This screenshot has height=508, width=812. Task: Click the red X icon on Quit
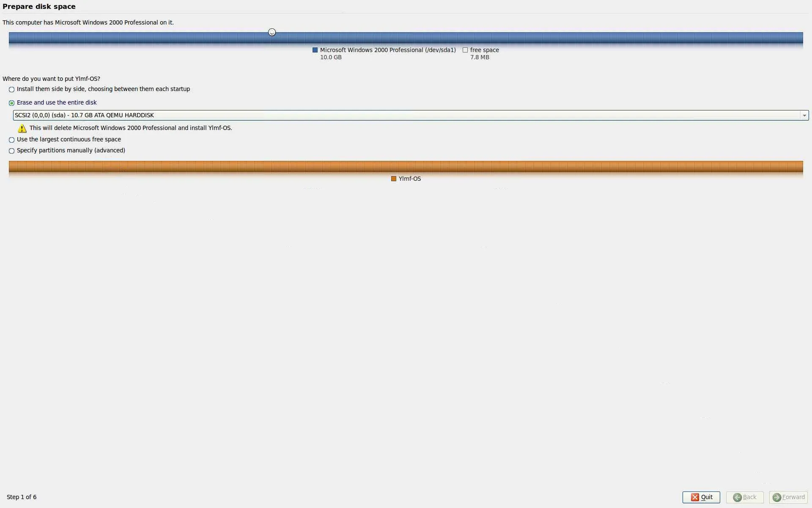695,497
